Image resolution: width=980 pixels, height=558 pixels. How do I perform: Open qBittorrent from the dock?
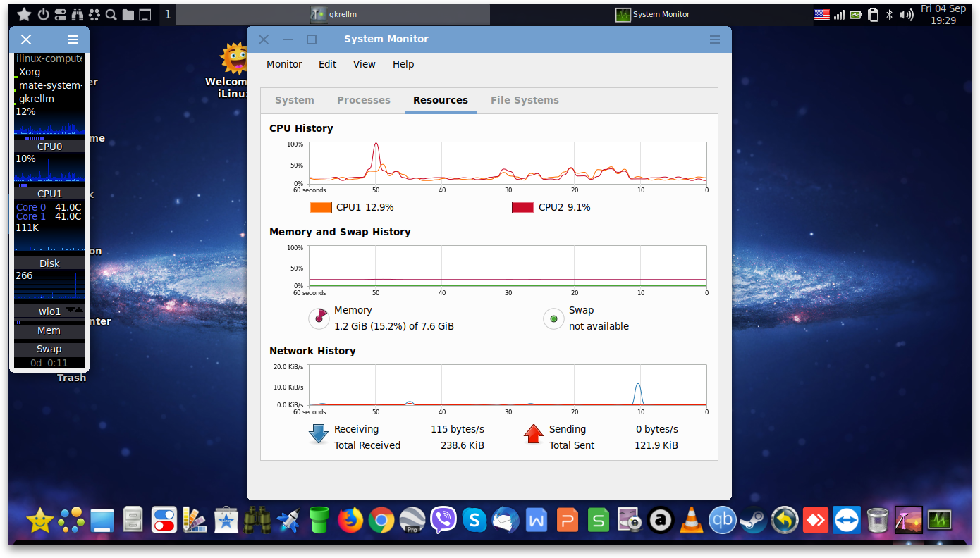(723, 521)
